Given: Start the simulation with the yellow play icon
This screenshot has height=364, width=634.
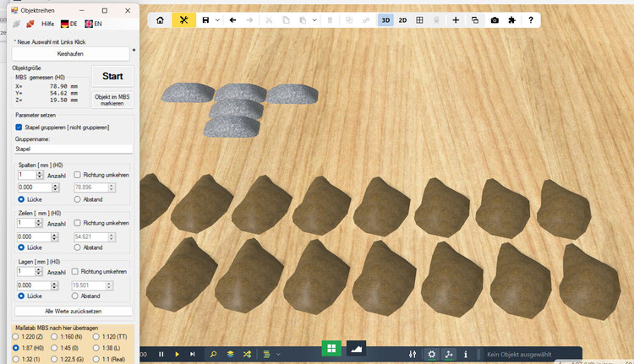Looking at the screenshot, I should [x=178, y=355].
